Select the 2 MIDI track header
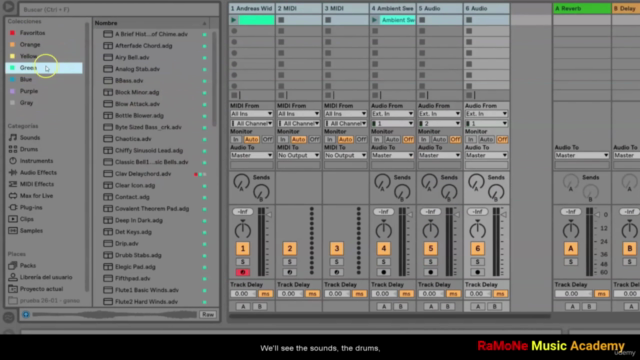640x360 pixels. pyautogui.click(x=298, y=8)
